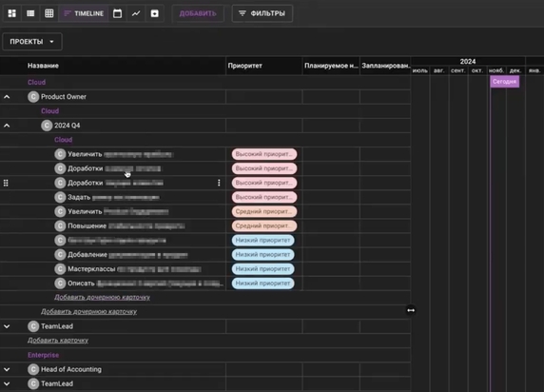Expand the Head of Accounting row
The width and height of the screenshot is (544, 392).
point(7,369)
